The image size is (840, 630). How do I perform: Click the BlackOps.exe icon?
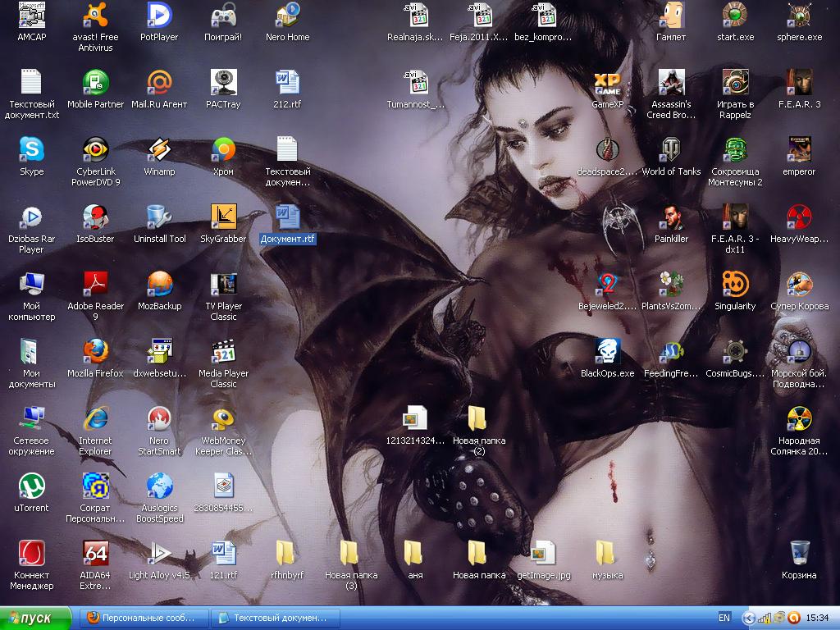pos(607,351)
